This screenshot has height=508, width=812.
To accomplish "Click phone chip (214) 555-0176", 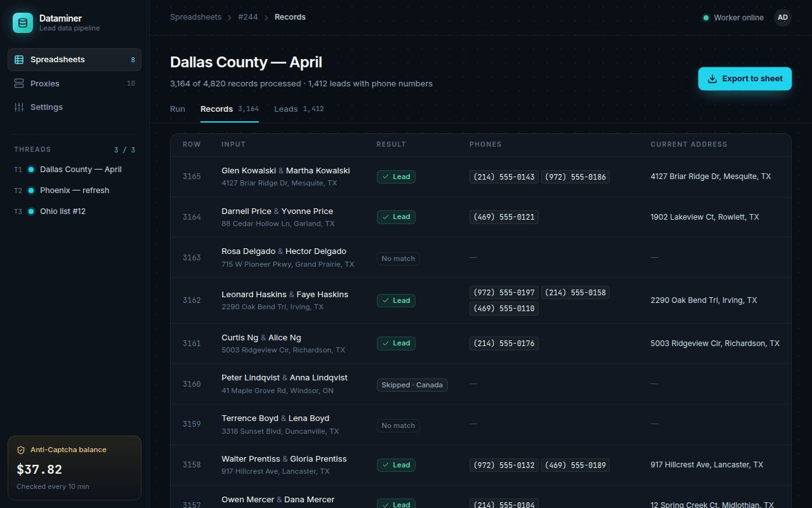I will [x=504, y=344].
